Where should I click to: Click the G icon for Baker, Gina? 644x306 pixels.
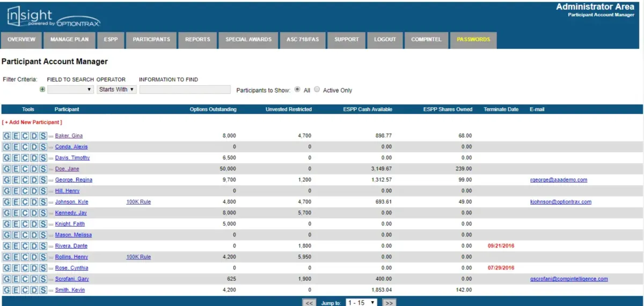tap(7, 136)
